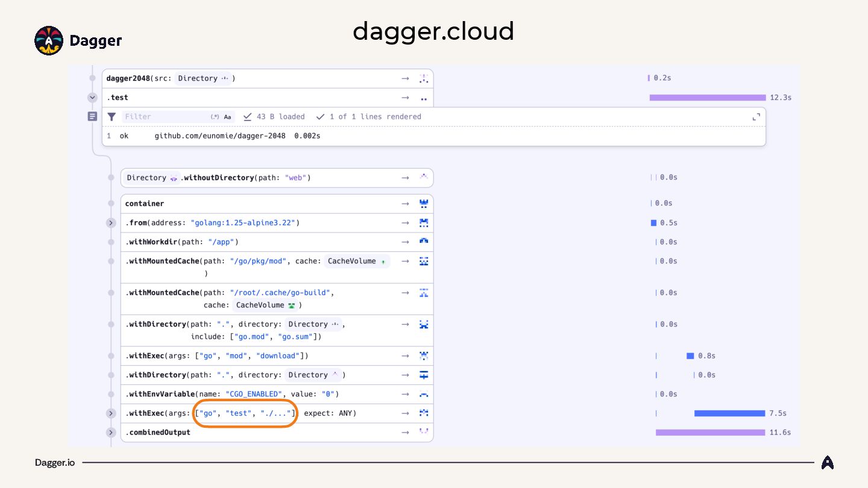
Task: Open arrow on withMountedCache go-build row
Action: pos(406,293)
